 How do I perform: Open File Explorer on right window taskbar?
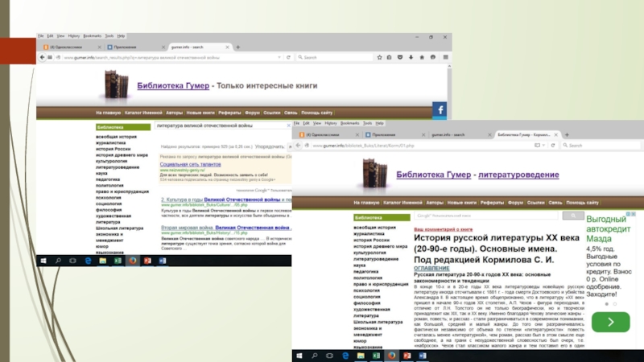[361, 356]
